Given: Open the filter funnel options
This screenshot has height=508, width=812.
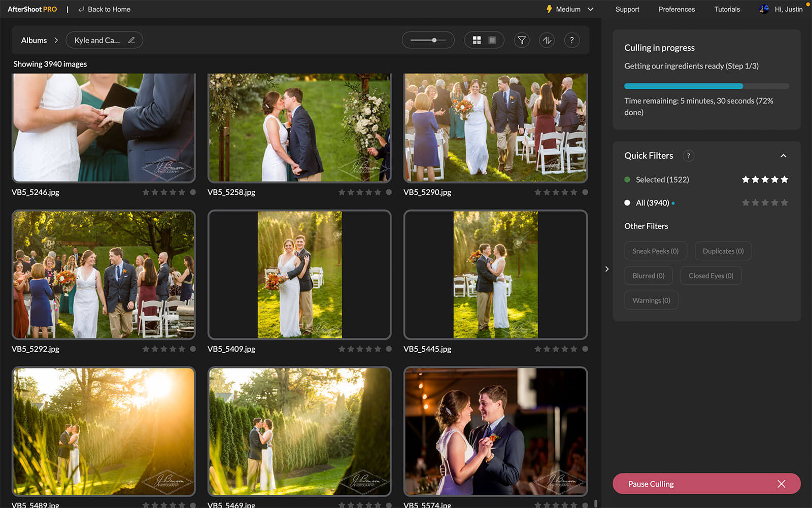Looking at the screenshot, I should click(521, 40).
